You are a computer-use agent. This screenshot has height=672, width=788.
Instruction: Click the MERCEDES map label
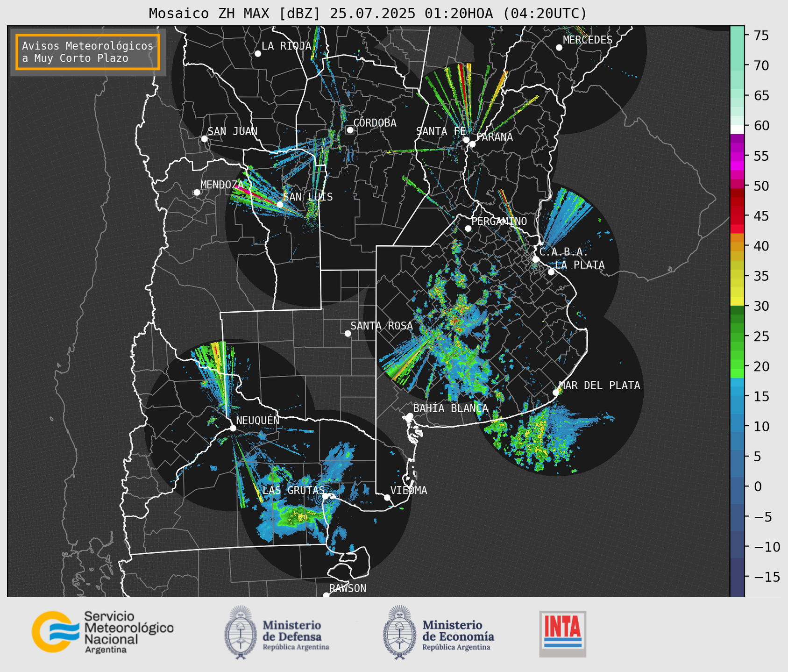[588, 40]
